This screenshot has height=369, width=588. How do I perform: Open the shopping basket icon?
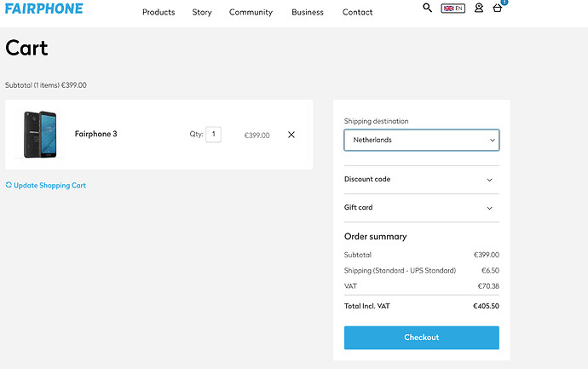498,9
